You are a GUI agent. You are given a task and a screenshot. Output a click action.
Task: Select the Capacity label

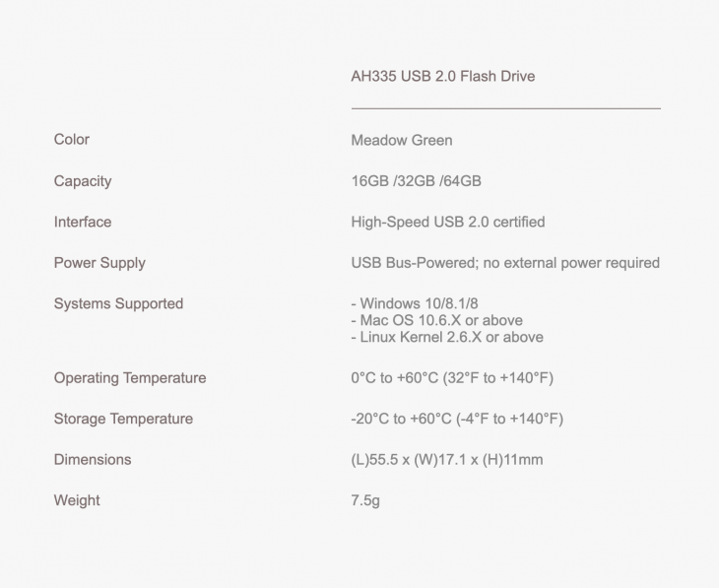tap(83, 181)
